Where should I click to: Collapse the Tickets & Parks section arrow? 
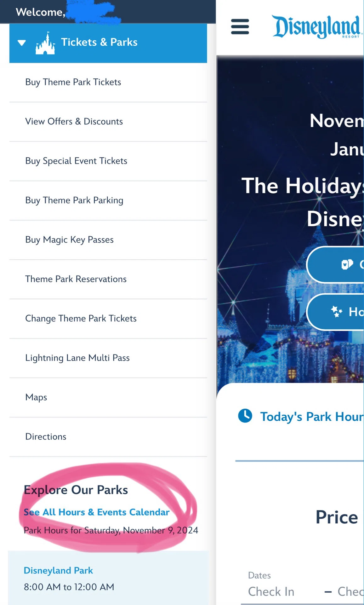pyautogui.click(x=21, y=43)
